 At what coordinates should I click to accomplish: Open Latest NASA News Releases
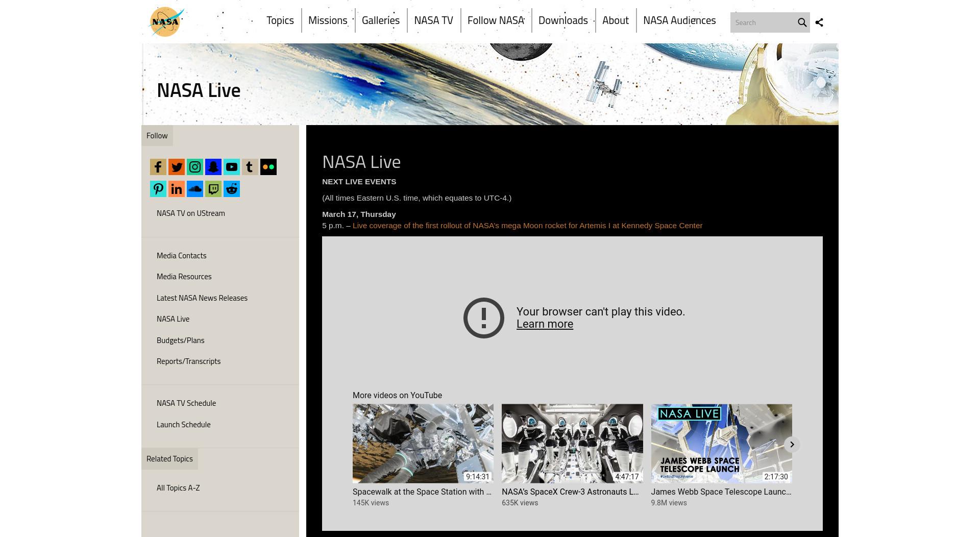202,298
